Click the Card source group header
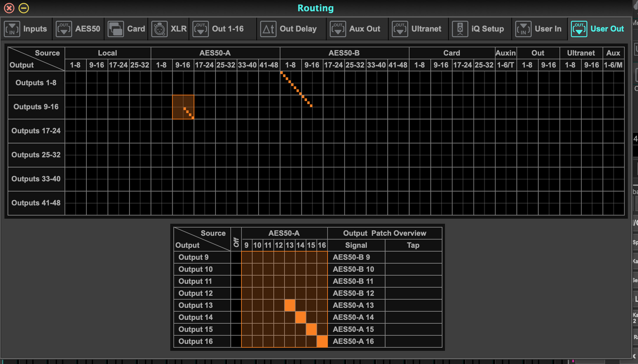The height and width of the screenshot is (364, 638). [452, 53]
